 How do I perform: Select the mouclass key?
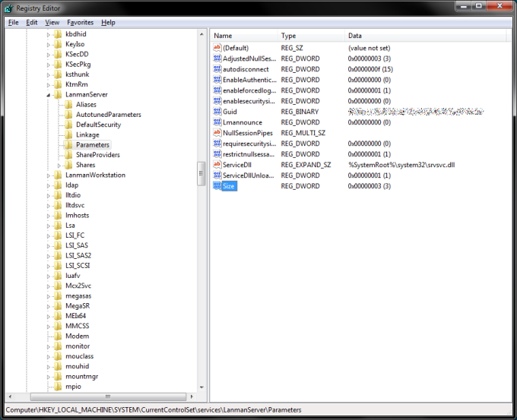tap(80, 356)
